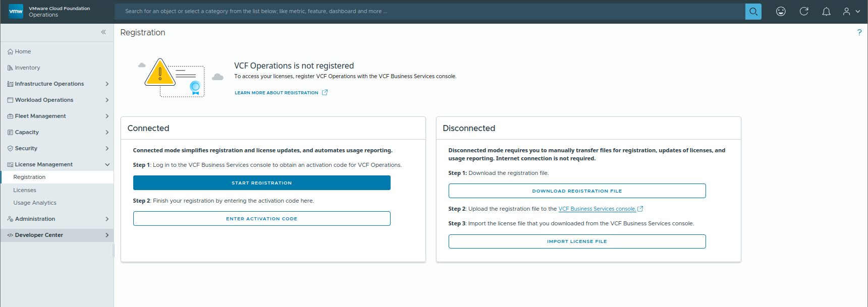Click the Connected card title
This screenshot has height=307, width=868.
tap(148, 128)
